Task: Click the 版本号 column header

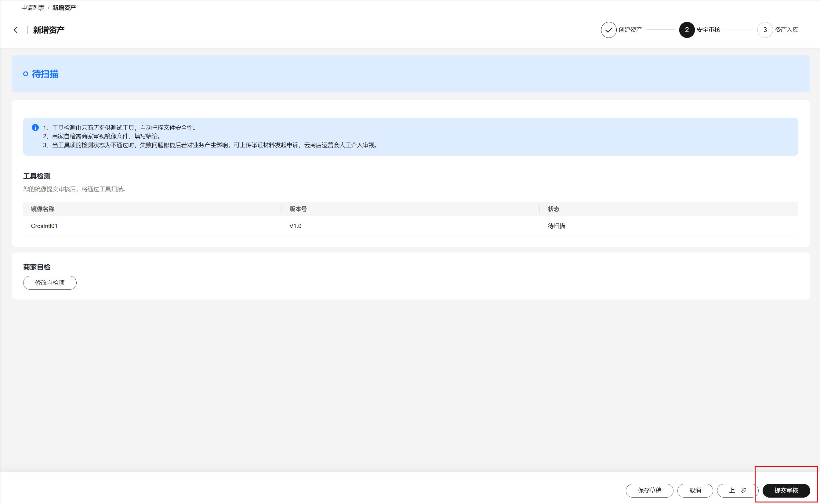Action: (298, 209)
